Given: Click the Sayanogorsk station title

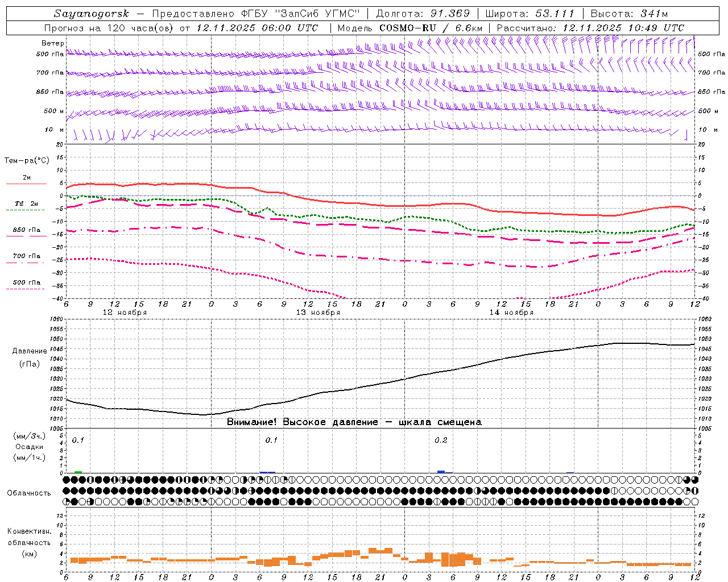Looking at the screenshot, I should (x=91, y=14).
